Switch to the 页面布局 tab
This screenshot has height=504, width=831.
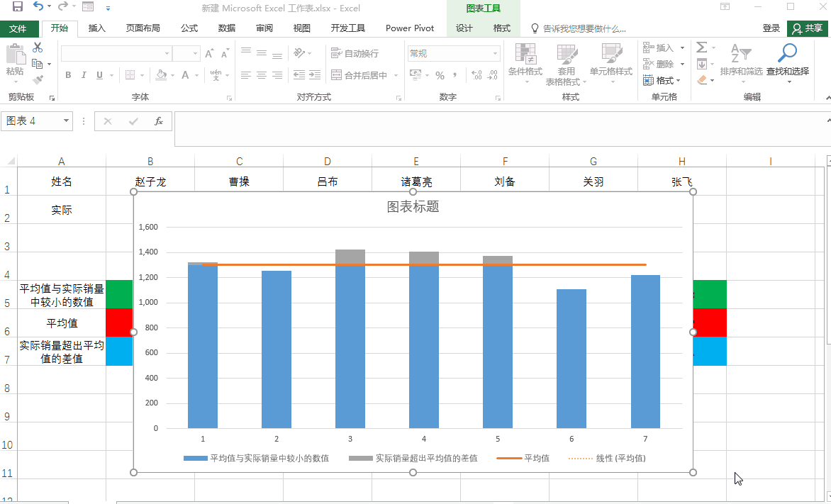pos(143,28)
